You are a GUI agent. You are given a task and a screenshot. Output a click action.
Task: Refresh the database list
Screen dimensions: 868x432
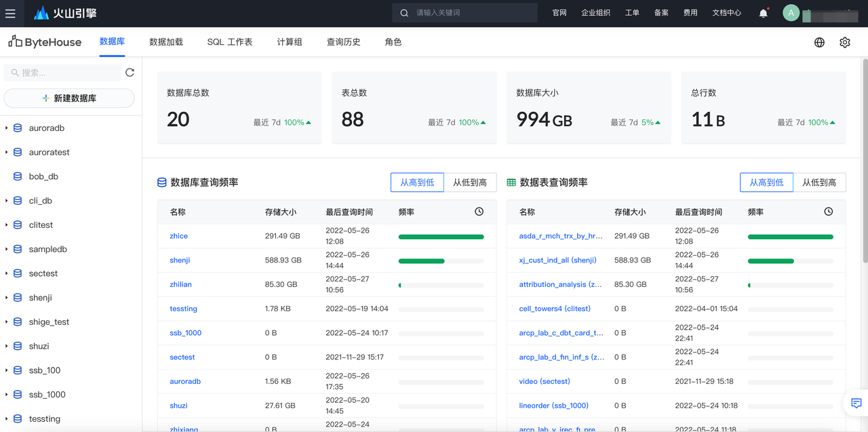click(130, 73)
